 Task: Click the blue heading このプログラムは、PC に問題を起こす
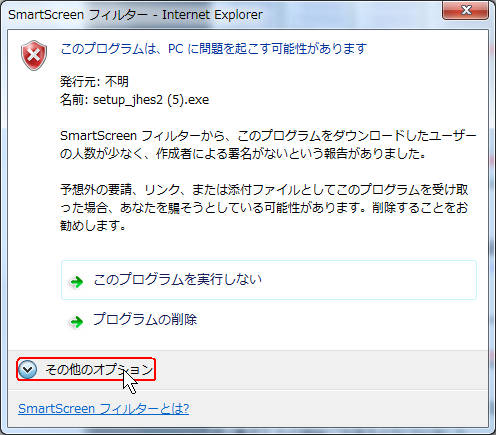(x=214, y=49)
